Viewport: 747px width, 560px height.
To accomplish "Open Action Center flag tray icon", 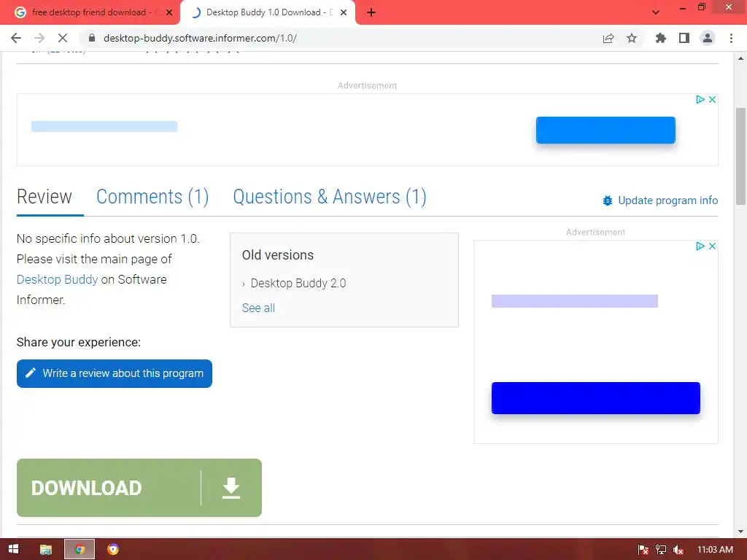I will [x=643, y=550].
